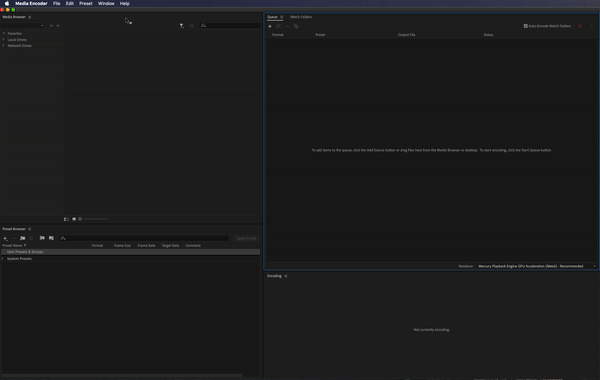Screen dimensions: 600x380
Task: Expand the Local Drives tree node
Action: pos(4,39)
